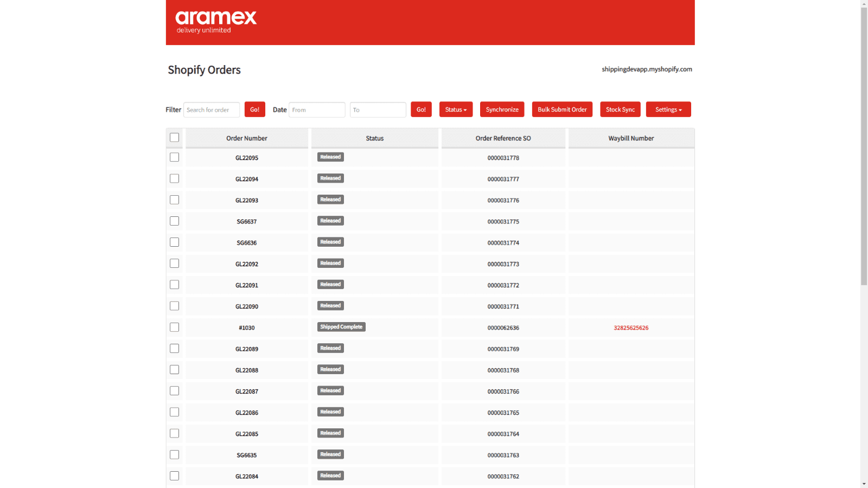
Task: Enable the checkbox for order GL22090
Action: (174, 306)
